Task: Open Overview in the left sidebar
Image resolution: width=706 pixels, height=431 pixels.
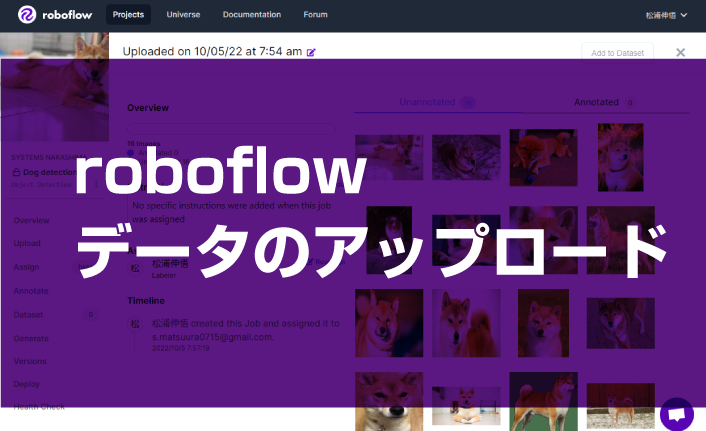Action: tap(32, 220)
